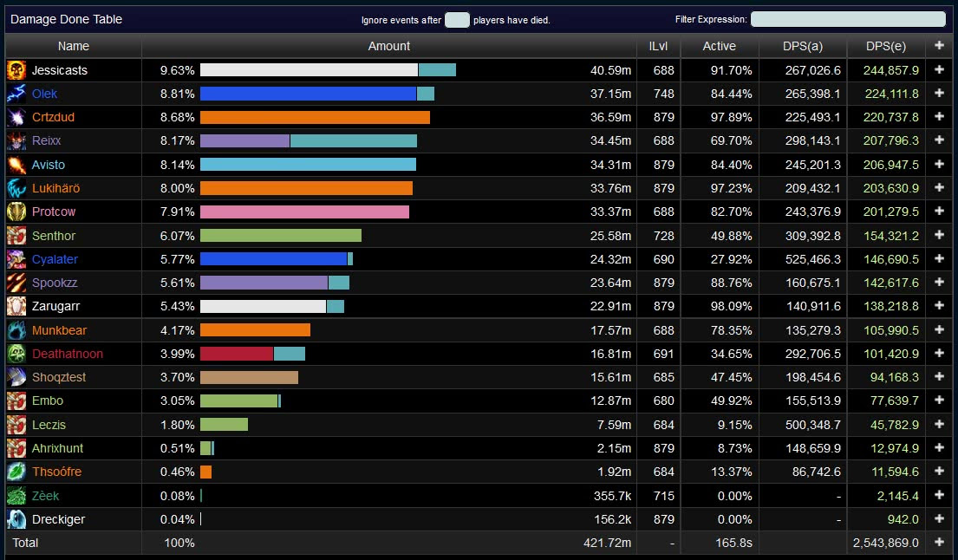Expand the Jessicasts row plus button
The height and width of the screenshot is (560, 958).
[x=939, y=69]
